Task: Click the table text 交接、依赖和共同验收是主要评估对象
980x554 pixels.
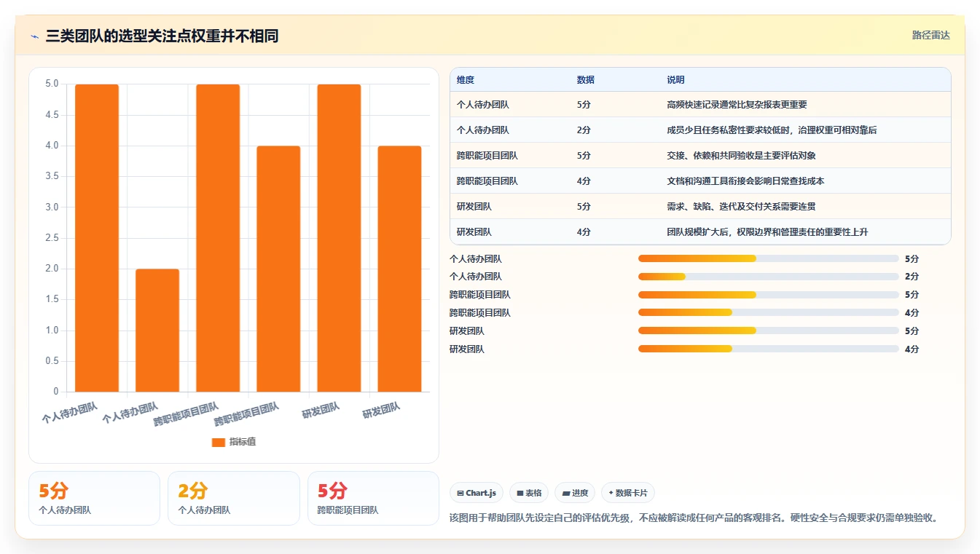Action: tap(741, 156)
